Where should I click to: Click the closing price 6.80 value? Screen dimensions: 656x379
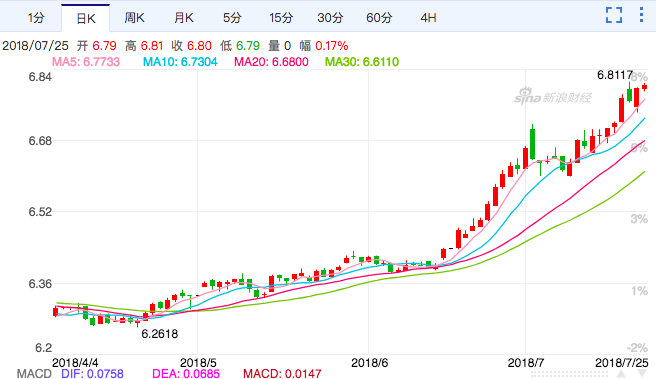pos(199,46)
